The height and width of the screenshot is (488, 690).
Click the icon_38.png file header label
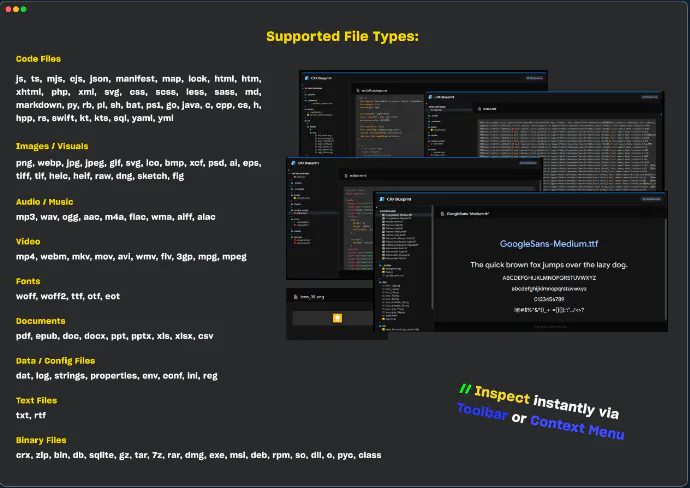[312, 297]
